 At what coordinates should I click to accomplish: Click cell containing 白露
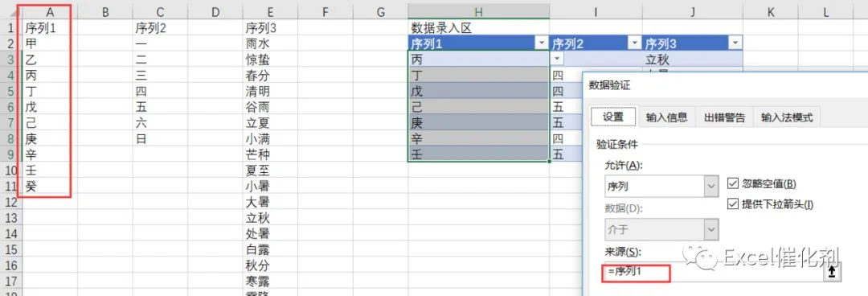pos(270,249)
